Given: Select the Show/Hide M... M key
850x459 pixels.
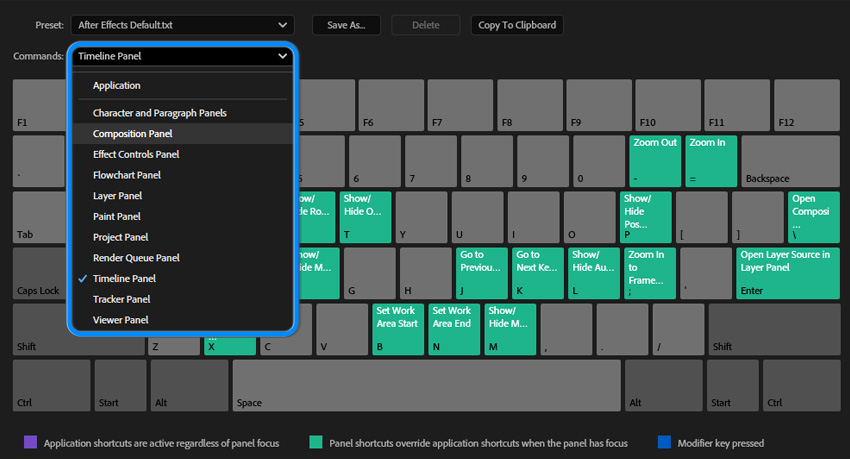Looking at the screenshot, I should coord(510,329).
